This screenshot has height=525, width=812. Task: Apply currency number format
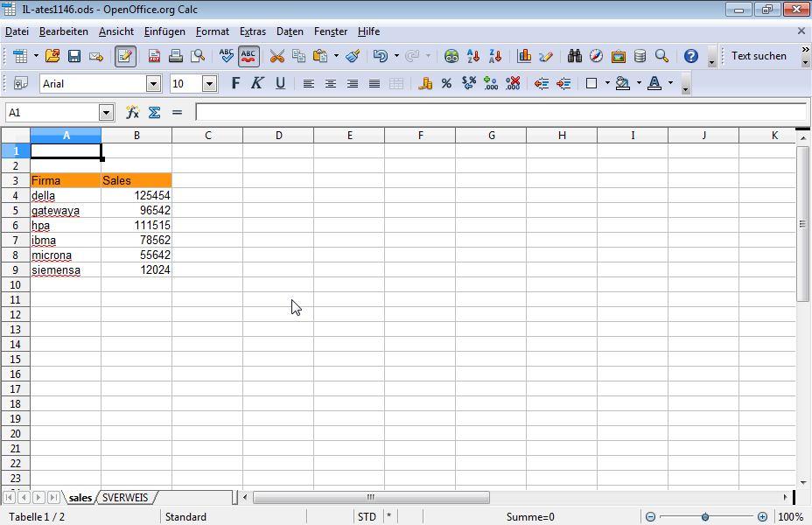pos(425,83)
